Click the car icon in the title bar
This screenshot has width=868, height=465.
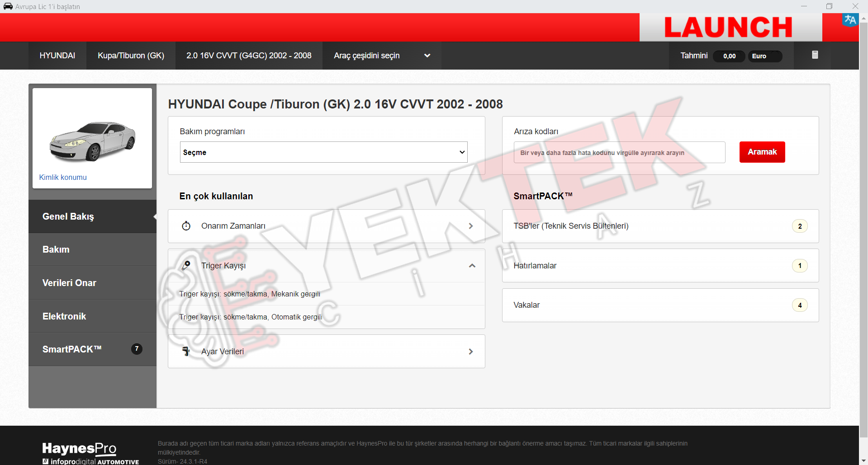[x=8, y=6]
